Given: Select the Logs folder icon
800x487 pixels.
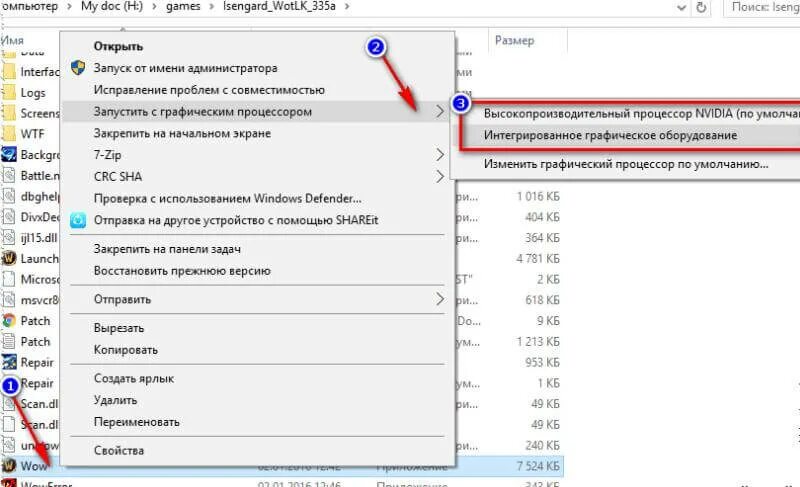Looking at the screenshot, I should point(9,93).
